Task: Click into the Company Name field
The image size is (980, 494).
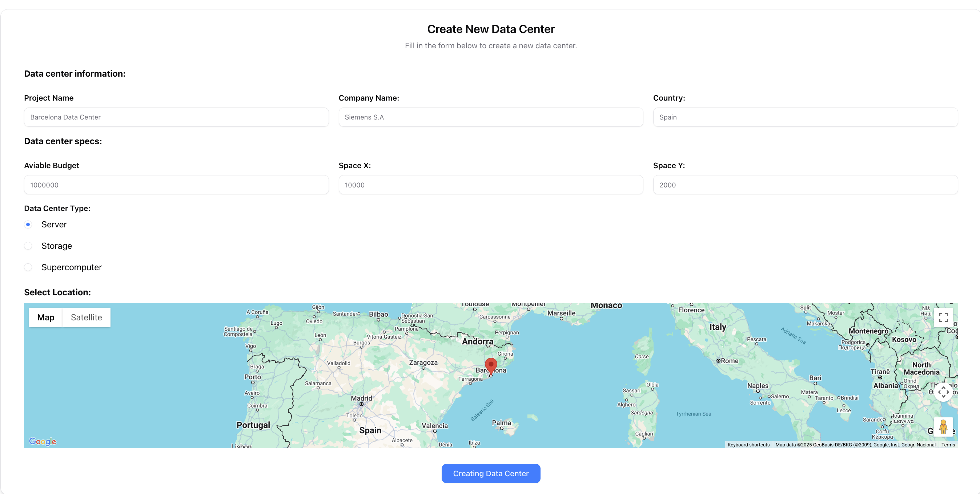Action: point(490,117)
